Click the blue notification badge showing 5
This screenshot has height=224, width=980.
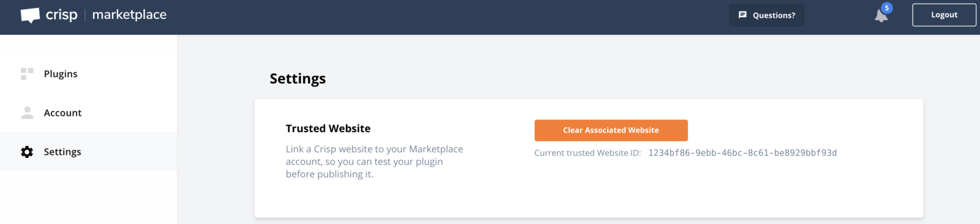(886, 8)
